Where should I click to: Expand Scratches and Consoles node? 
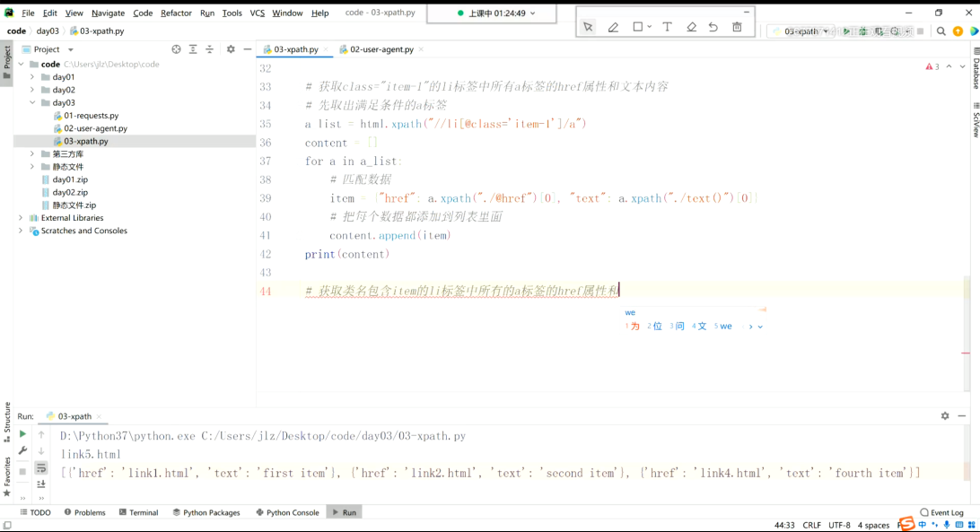click(22, 231)
